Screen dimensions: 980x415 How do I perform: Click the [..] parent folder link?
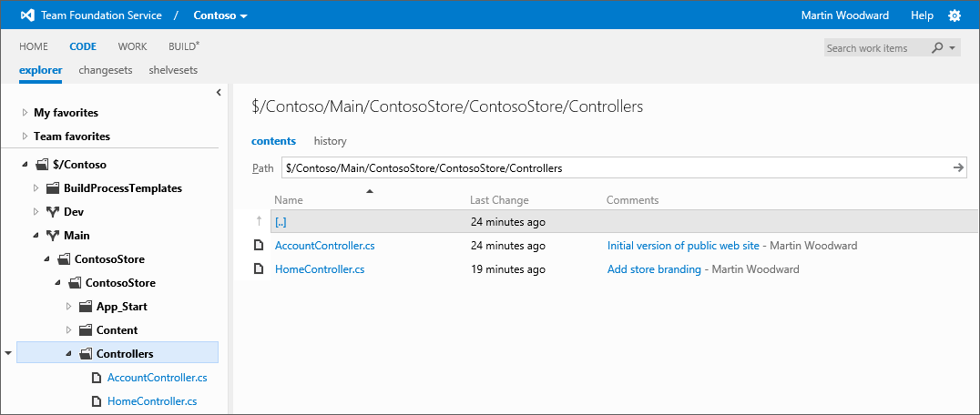pos(281,222)
